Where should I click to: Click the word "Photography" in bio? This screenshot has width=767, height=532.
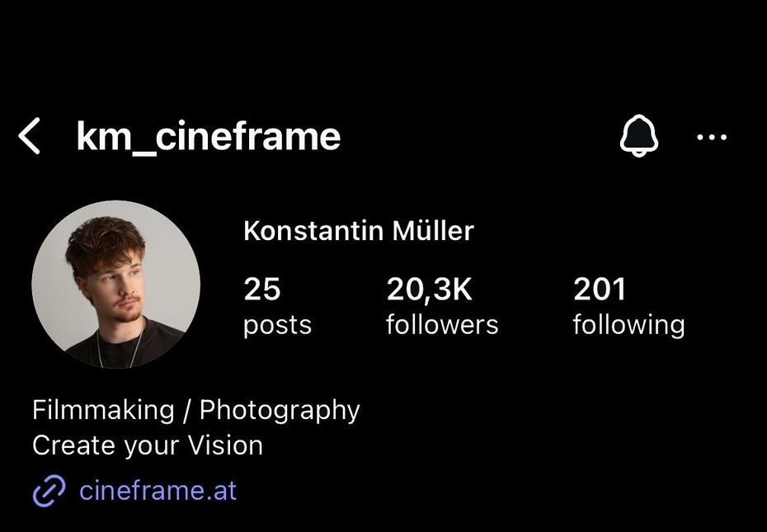point(280,410)
